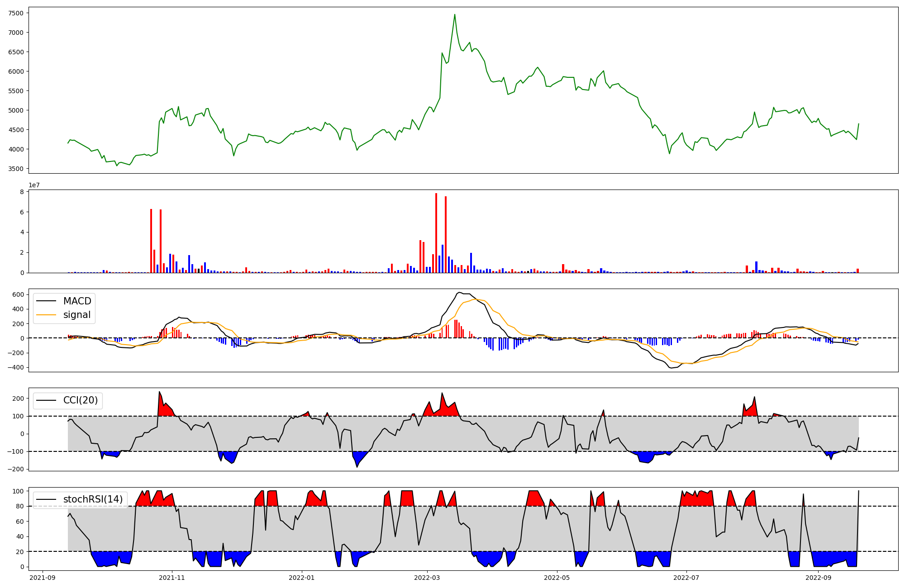Click the orange signal legend line
The image size is (905, 588).
click(47, 315)
